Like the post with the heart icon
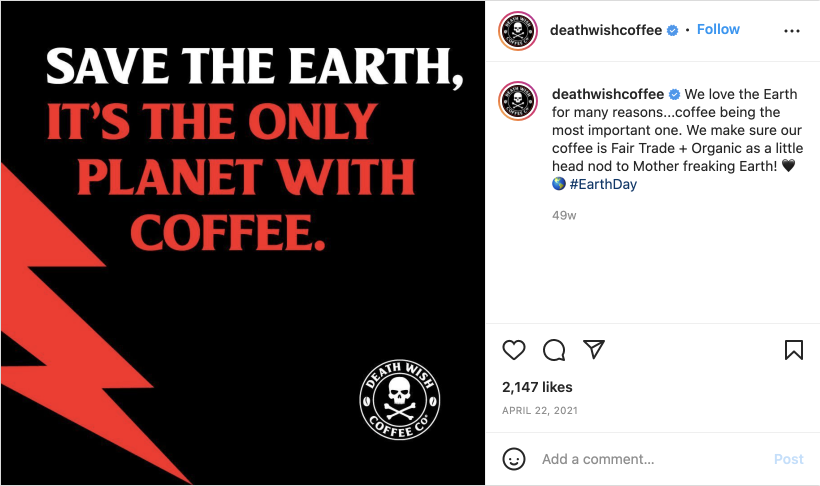The height and width of the screenshot is (486, 820). [514, 350]
